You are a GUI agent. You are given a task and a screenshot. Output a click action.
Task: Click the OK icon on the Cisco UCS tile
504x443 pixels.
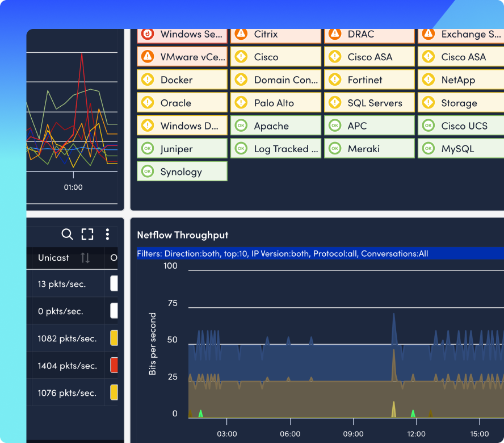point(428,126)
